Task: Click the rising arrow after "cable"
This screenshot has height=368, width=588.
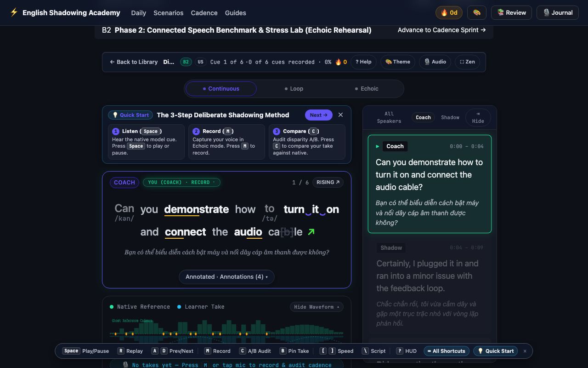Action: pos(311,232)
